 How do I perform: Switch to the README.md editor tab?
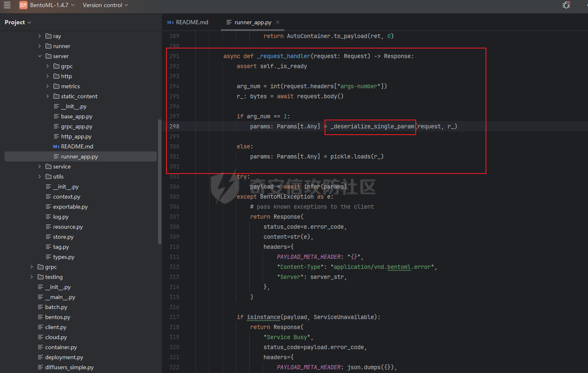pyautogui.click(x=188, y=22)
